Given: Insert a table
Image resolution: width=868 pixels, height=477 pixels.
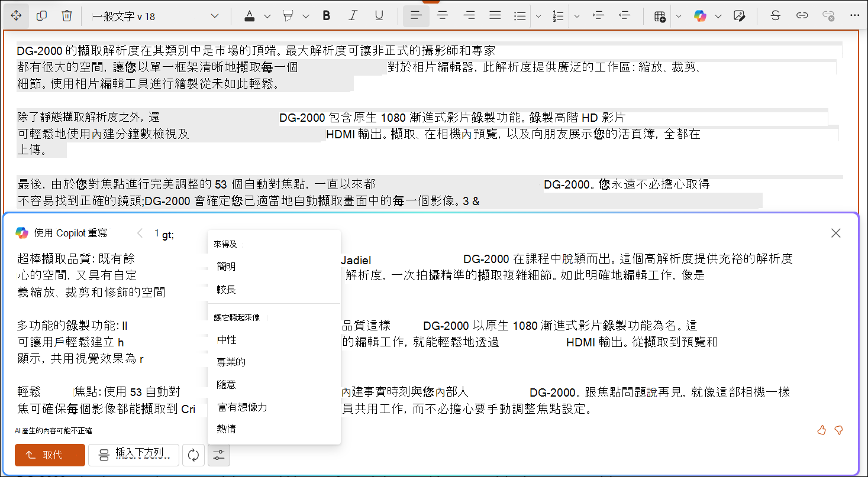Looking at the screenshot, I should point(660,16).
